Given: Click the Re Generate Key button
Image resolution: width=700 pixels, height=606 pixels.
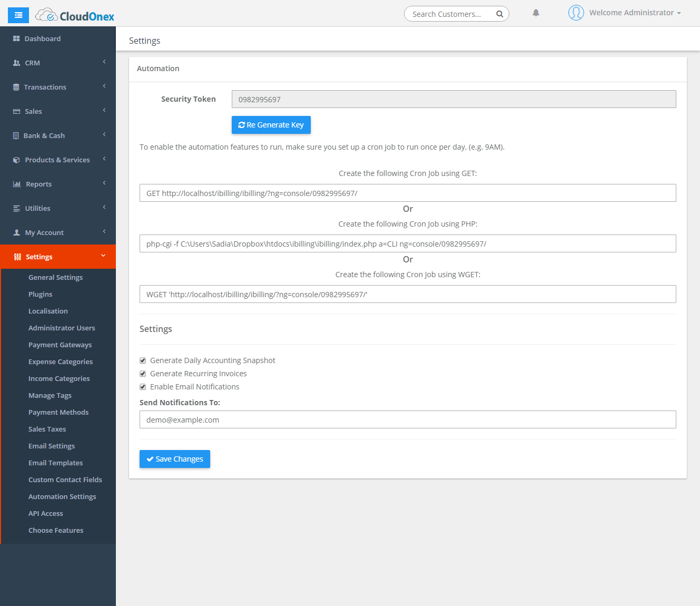Looking at the screenshot, I should 271,125.
